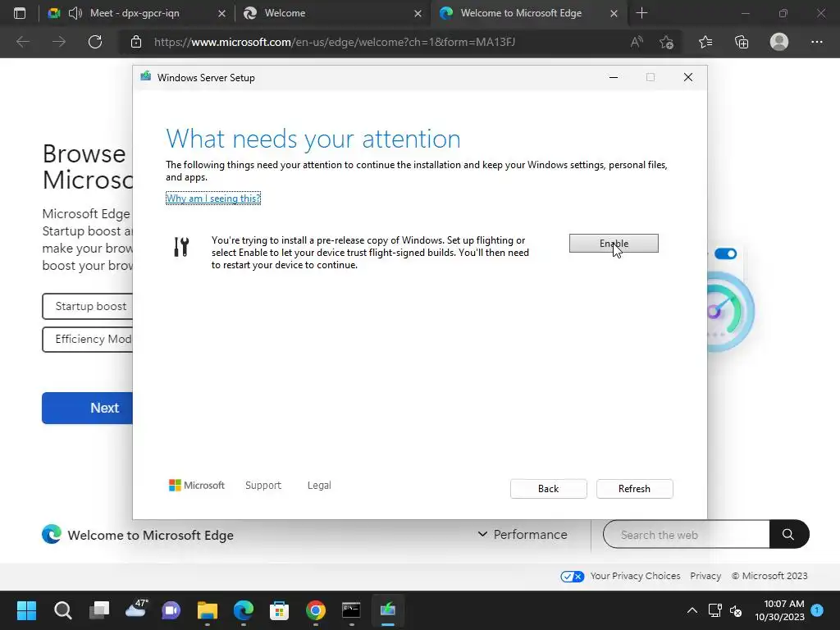
Task: Close the Welcome tab
Action: tap(418, 13)
